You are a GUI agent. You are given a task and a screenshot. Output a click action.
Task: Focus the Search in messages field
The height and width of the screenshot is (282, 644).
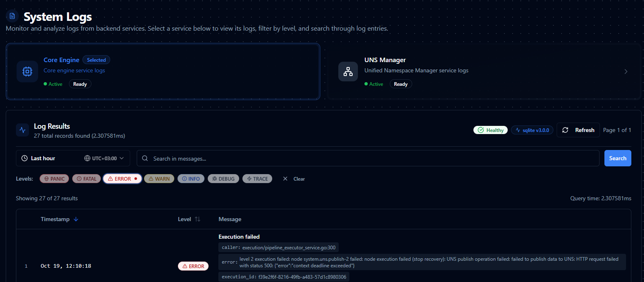click(x=368, y=158)
